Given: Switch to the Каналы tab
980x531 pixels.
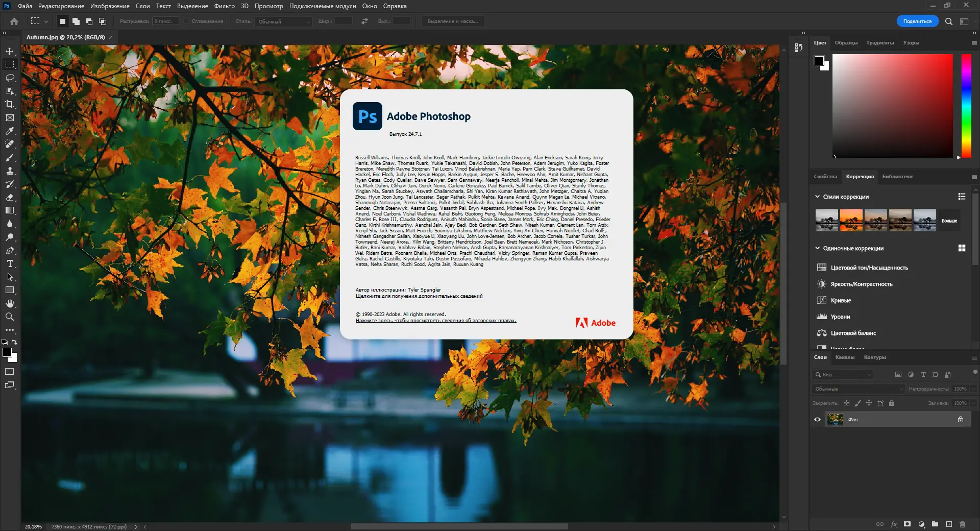Looking at the screenshot, I should (x=845, y=357).
